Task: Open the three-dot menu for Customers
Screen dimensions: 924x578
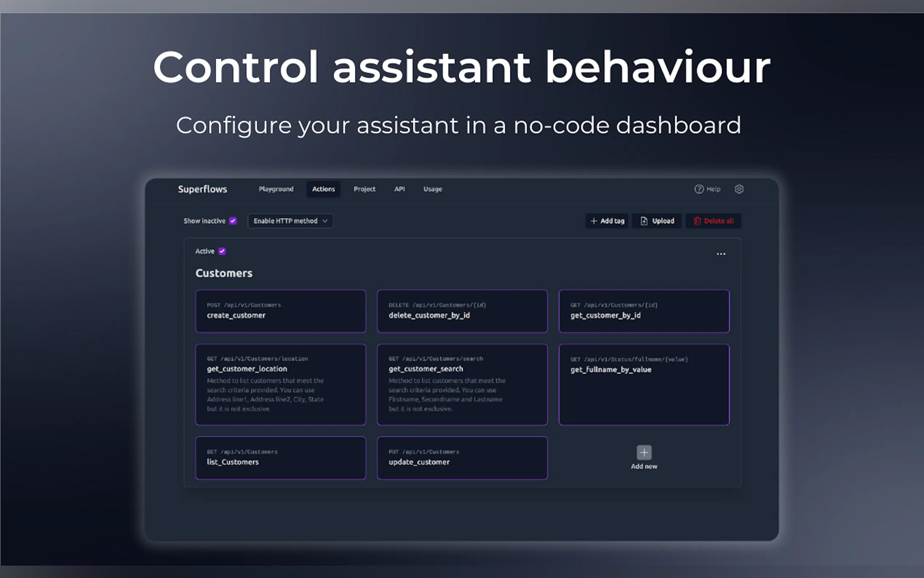Action: point(721,254)
